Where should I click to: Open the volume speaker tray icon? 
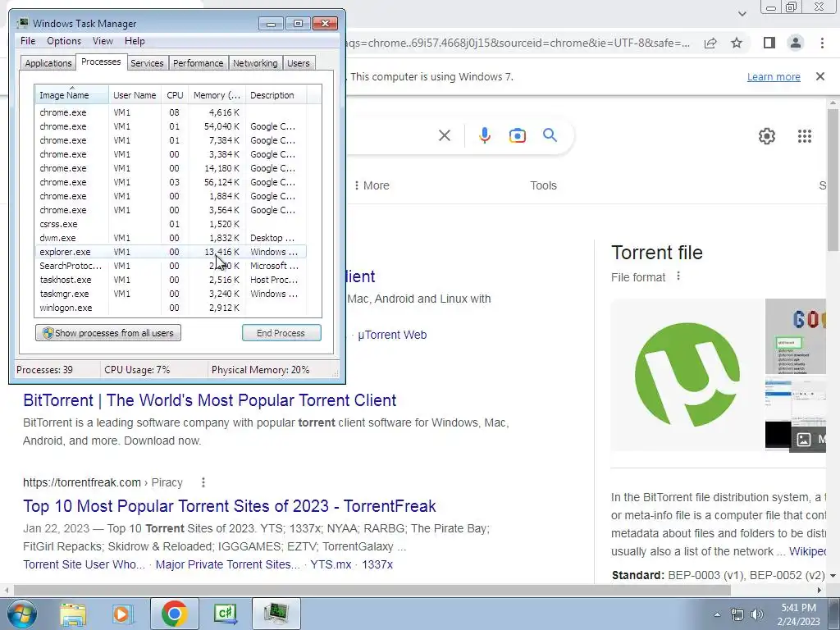757,614
